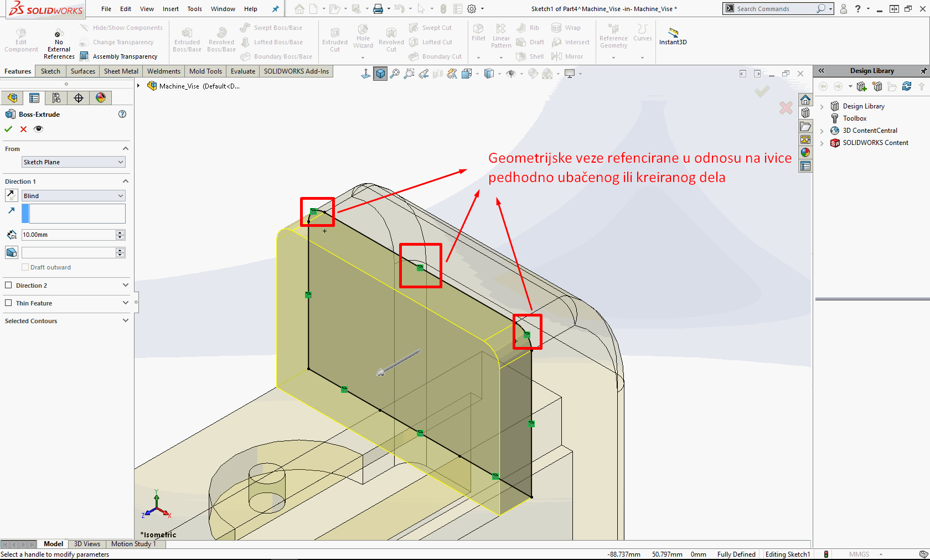The height and width of the screenshot is (560, 930).
Task: Click the Reverse Direction arrow button
Action: coord(11,195)
